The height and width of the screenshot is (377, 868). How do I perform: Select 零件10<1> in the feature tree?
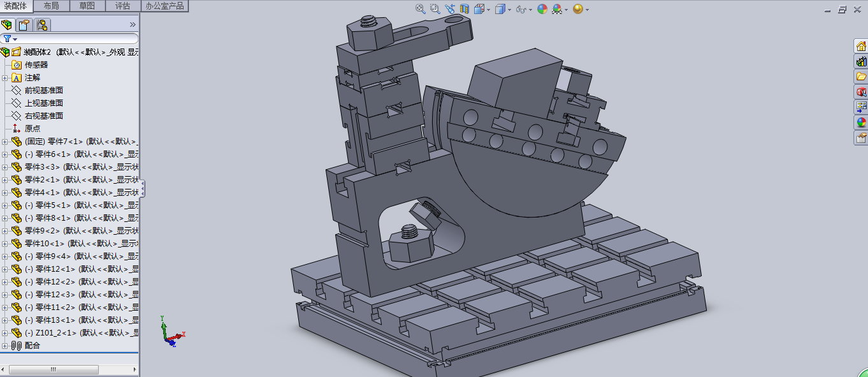pyautogui.click(x=45, y=244)
